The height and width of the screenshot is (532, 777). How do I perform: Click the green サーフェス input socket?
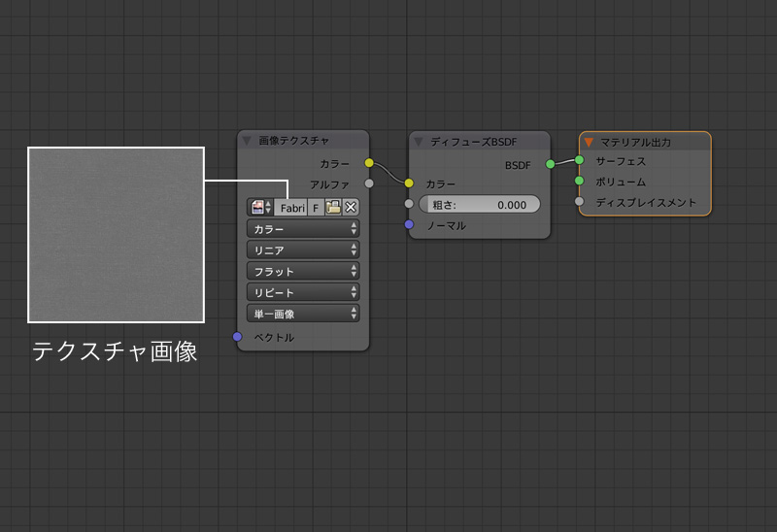(580, 160)
